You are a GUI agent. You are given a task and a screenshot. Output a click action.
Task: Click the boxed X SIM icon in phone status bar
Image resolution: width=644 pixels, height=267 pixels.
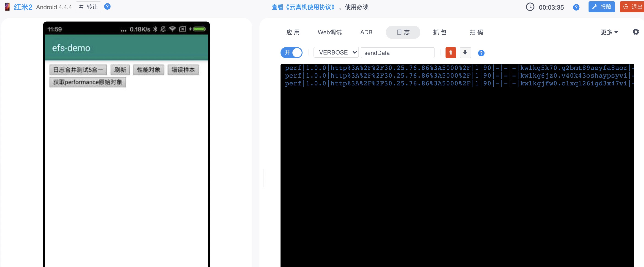pos(183,29)
